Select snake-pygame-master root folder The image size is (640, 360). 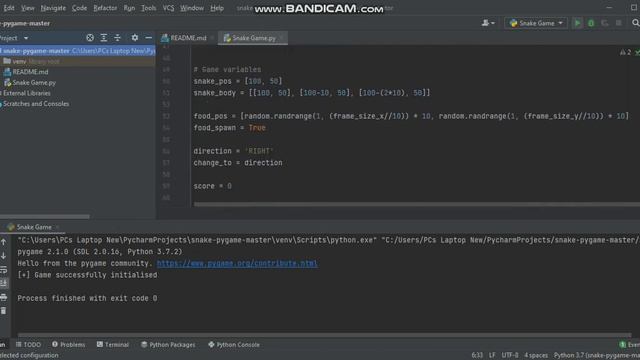(78, 51)
